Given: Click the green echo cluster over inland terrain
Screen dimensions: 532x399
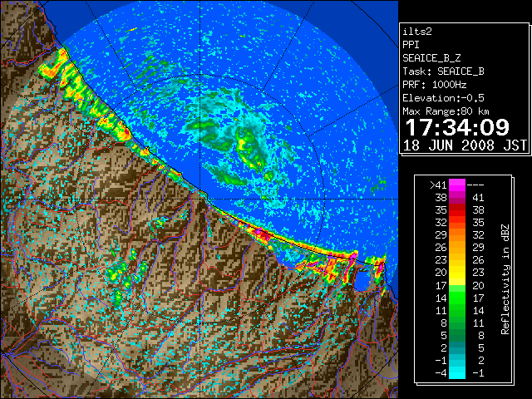Looking at the screenshot, I should pos(126,275).
